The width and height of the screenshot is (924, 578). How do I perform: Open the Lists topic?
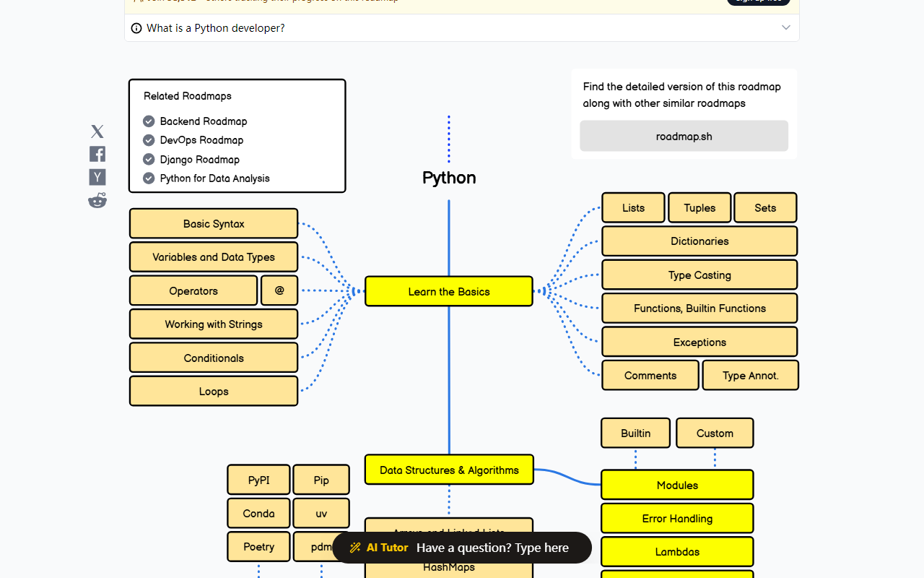tap(633, 207)
